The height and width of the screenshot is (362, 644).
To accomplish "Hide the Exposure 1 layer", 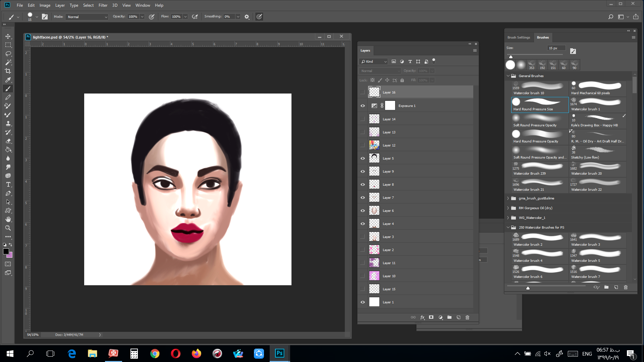I will point(362,106).
